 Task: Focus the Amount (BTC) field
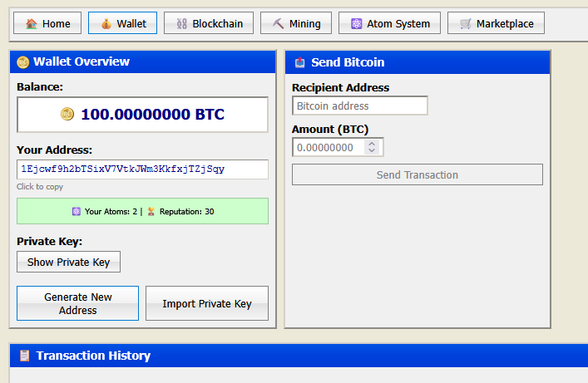point(338,147)
